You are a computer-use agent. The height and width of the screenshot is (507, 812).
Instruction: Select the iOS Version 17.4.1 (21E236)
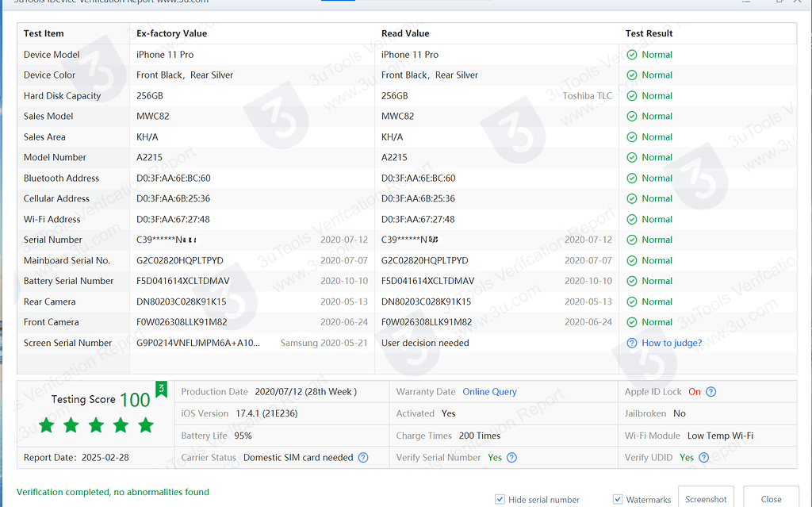(266, 413)
